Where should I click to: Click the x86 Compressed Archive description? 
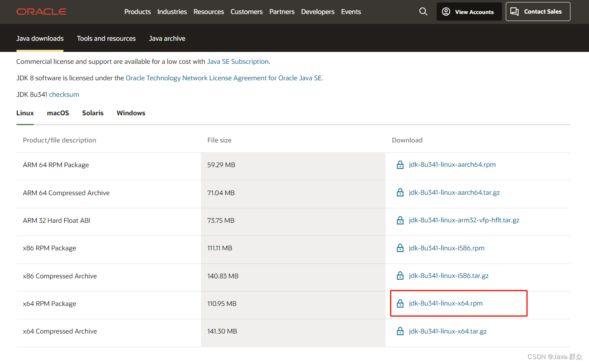[x=60, y=276]
